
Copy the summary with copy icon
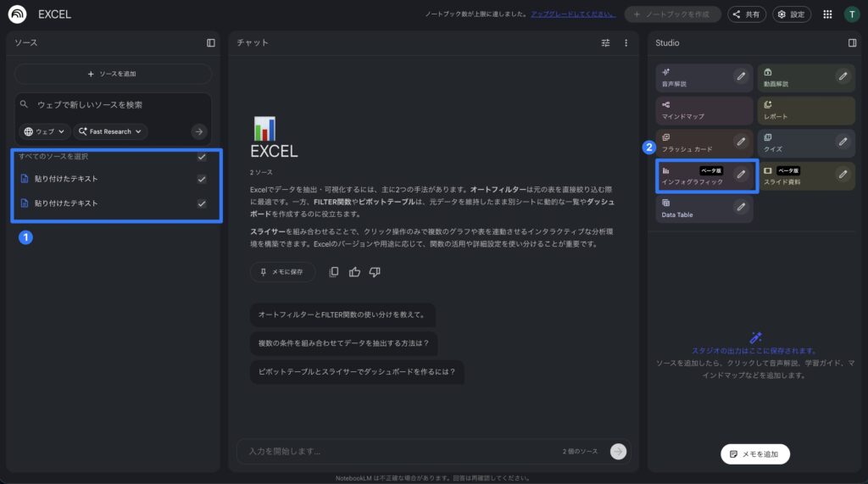[x=334, y=272]
